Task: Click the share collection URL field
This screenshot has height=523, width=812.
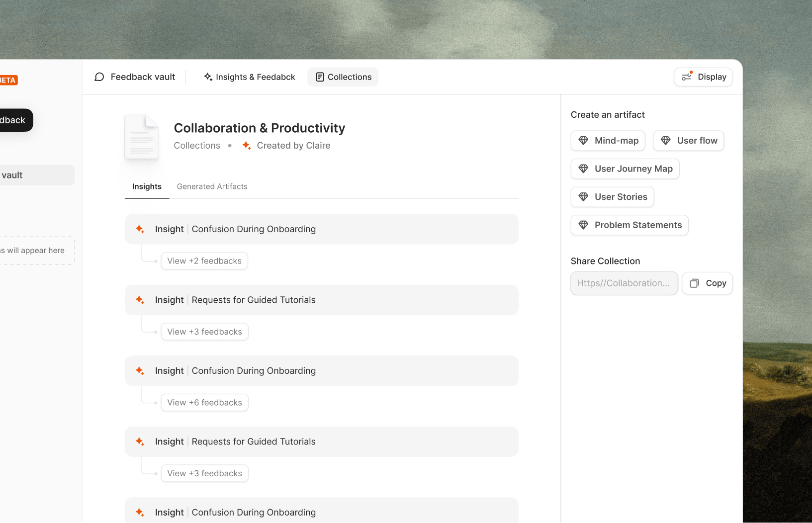Action: 624,283
